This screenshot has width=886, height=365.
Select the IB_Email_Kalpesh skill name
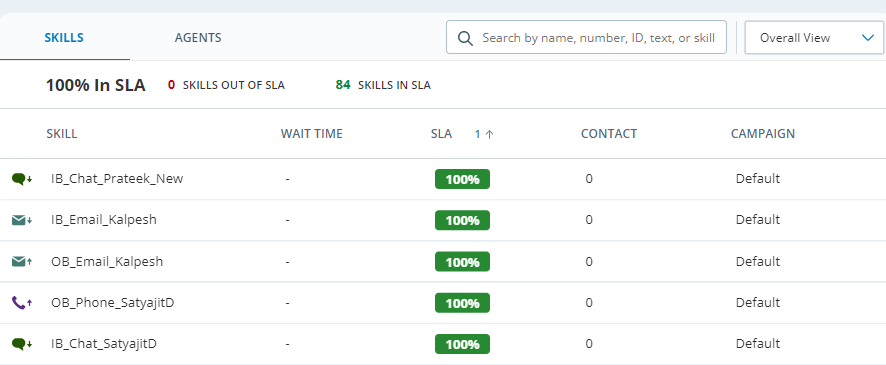tap(104, 220)
